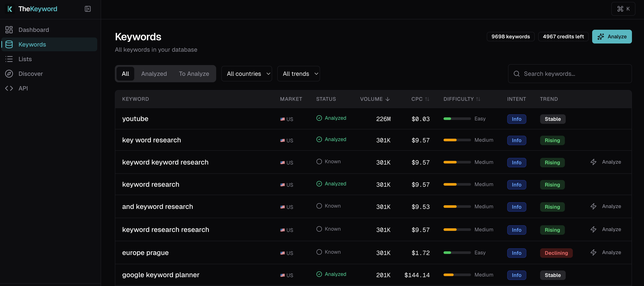Open the All trends dropdown
The height and width of the screenshot is (286, 644).
pos(299,74)
